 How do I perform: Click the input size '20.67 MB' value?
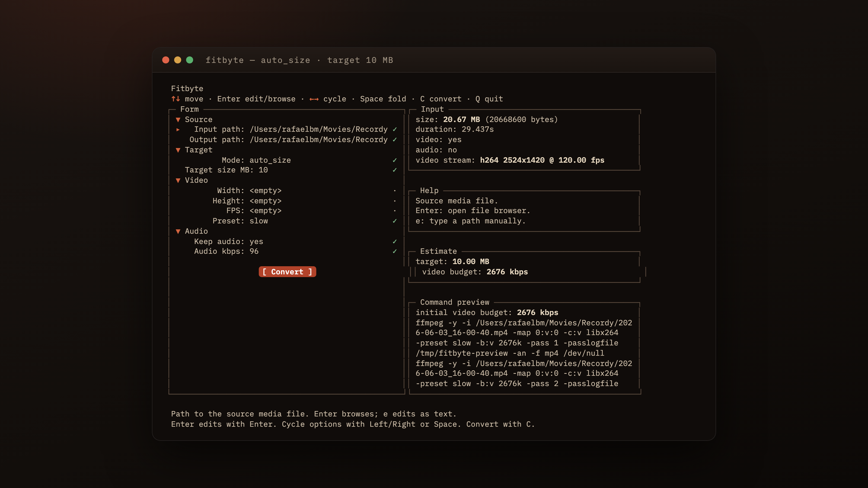pos(461,120)
